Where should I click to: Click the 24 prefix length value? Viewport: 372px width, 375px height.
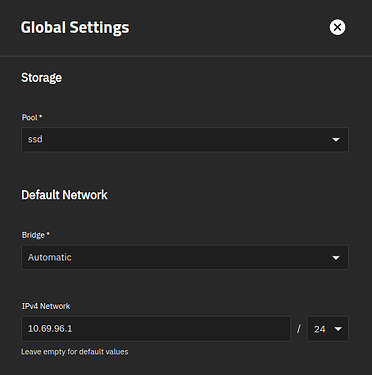[x=319, y=329]
